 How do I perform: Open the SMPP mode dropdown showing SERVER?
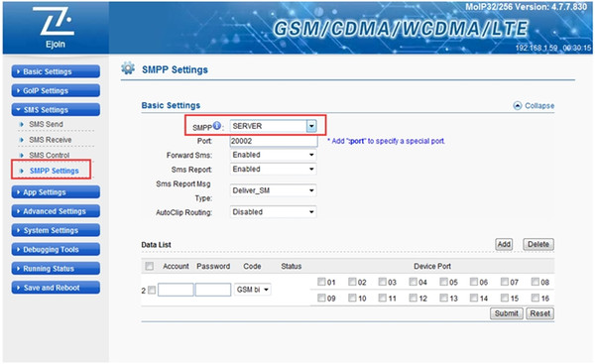(274, 126)
